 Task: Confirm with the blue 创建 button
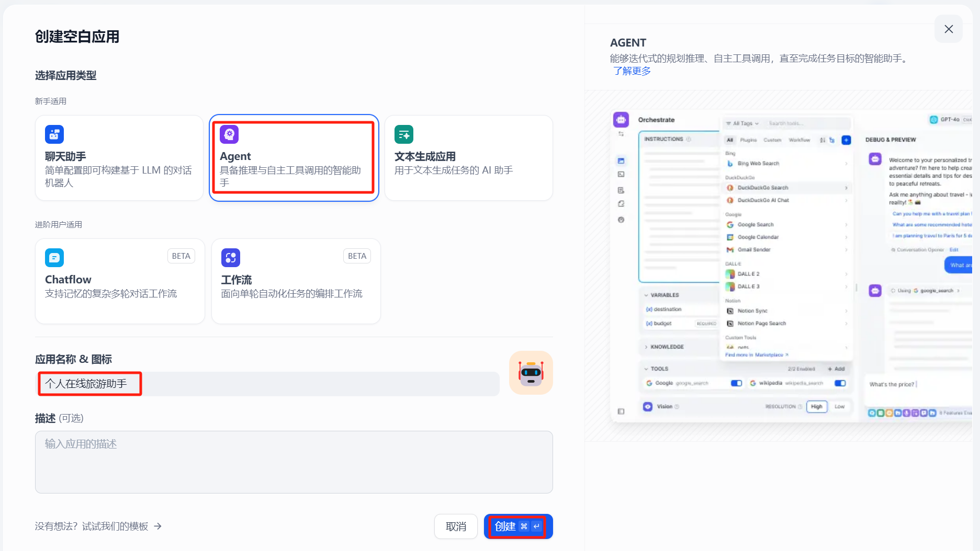518,526
